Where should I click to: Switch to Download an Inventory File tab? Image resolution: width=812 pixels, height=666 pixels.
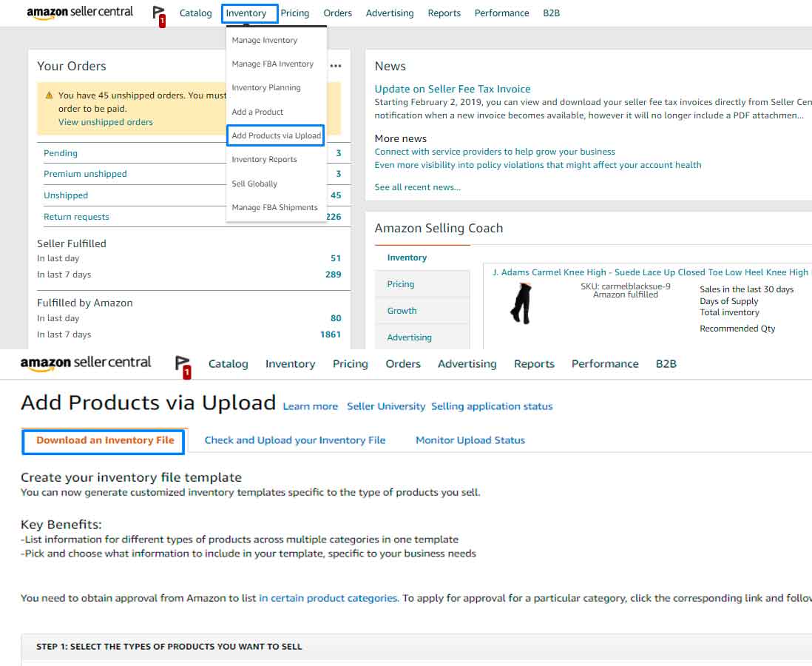[x=105, y=440]
